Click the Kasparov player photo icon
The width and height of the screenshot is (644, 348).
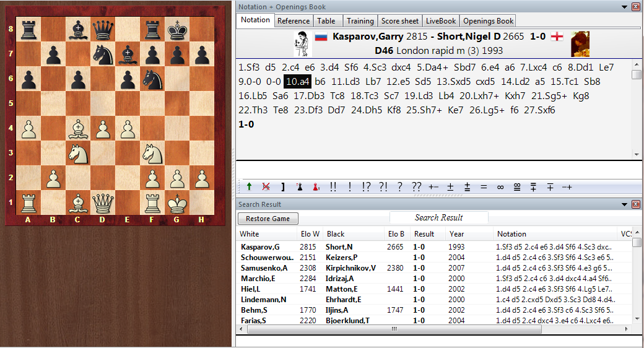(302, 44)
